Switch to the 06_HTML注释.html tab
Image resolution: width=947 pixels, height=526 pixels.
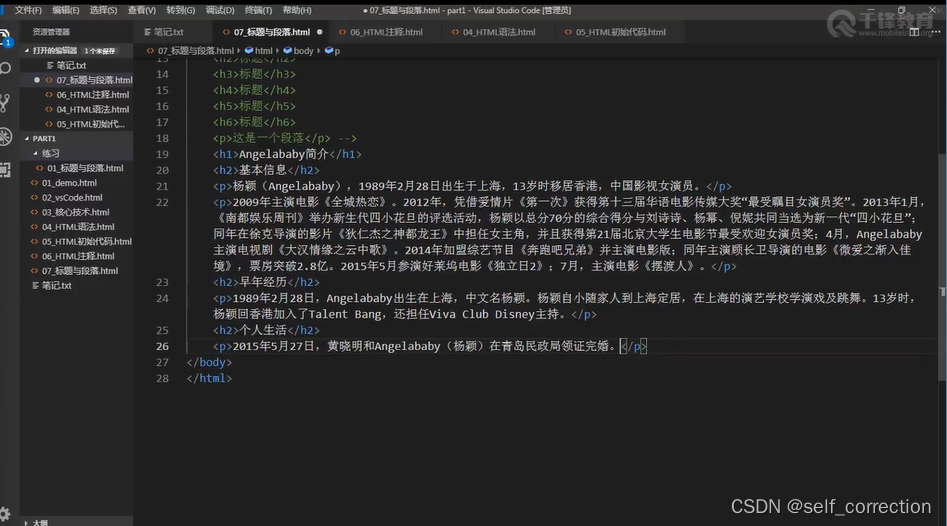[x=386, y=32]
